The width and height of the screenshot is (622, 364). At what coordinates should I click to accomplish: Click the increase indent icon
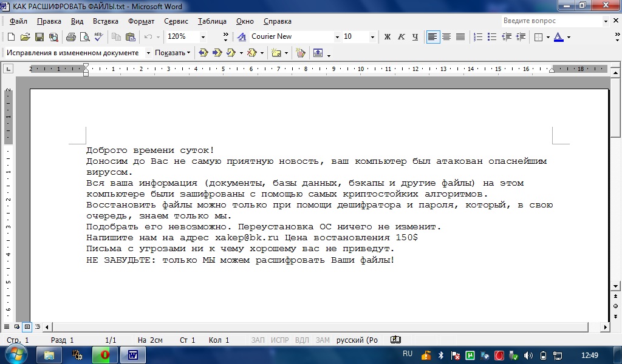(x=521, y=37)
